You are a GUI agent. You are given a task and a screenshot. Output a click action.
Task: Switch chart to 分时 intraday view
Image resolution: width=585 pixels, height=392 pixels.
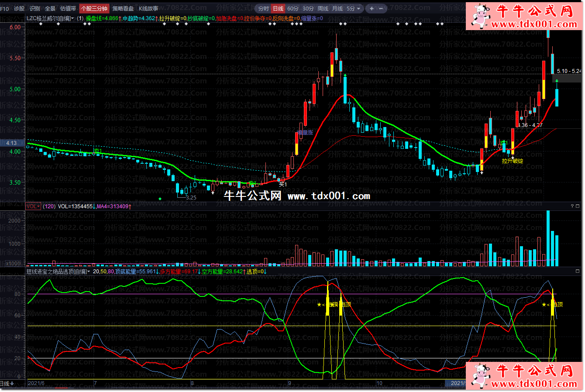[x=263, y=8]
